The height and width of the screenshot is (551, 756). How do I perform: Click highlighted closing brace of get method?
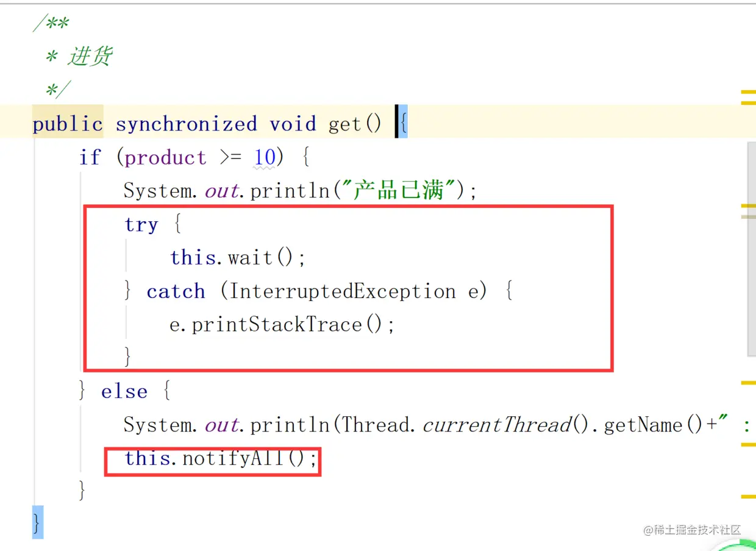coord(38,522)
